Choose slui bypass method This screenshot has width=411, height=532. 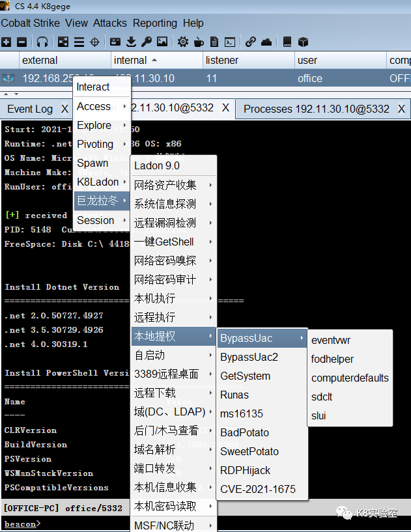coord(350,415)
